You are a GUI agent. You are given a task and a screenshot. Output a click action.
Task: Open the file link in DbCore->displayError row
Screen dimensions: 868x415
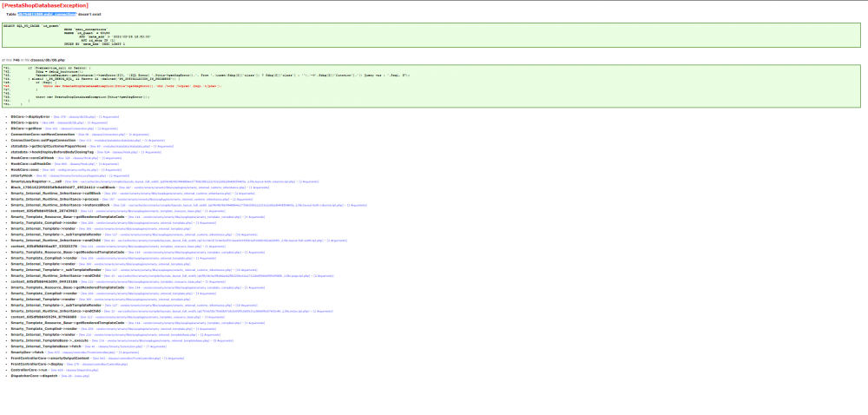click(x=74, y=116)
